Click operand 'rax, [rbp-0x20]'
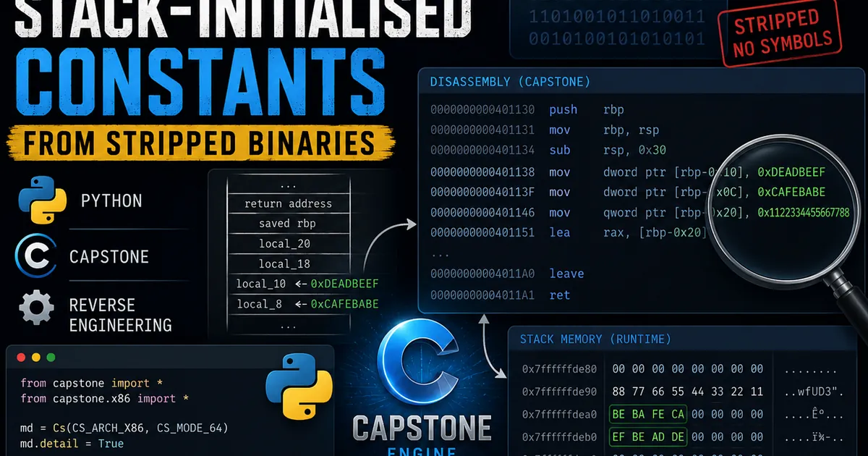This screenshot has width=868, height=456. pos(655,232)
